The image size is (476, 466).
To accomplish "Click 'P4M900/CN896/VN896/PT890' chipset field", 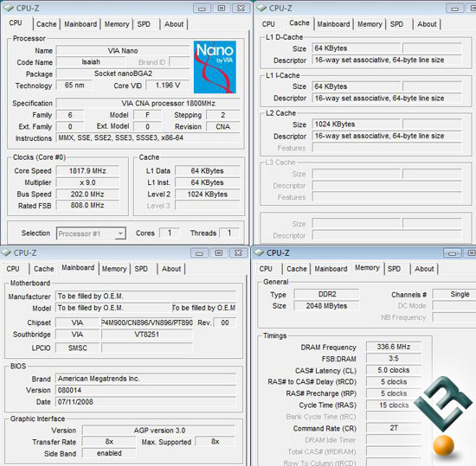I will [147, 322].
